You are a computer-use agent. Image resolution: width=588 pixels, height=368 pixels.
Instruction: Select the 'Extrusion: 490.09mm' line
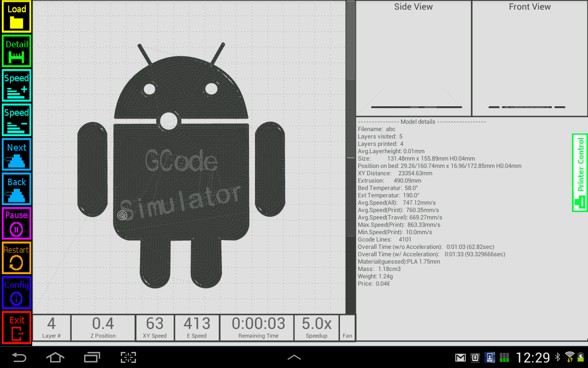[x=390, y=181]
